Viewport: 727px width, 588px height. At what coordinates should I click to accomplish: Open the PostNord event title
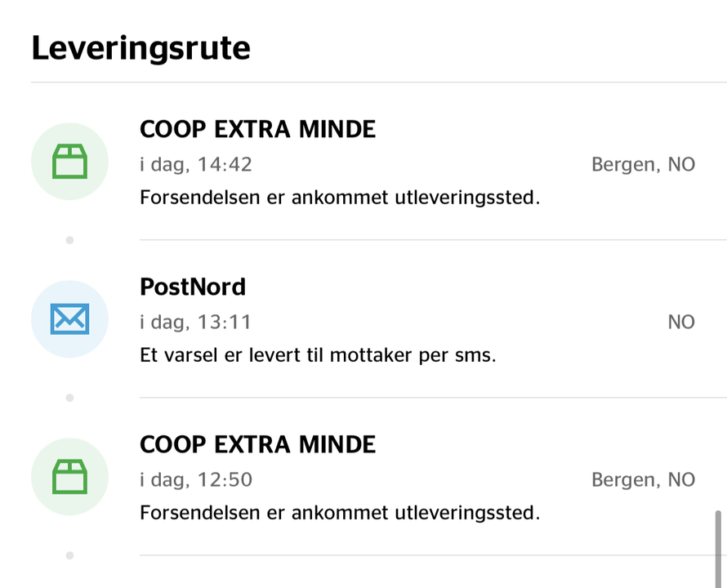coord(193,287)
